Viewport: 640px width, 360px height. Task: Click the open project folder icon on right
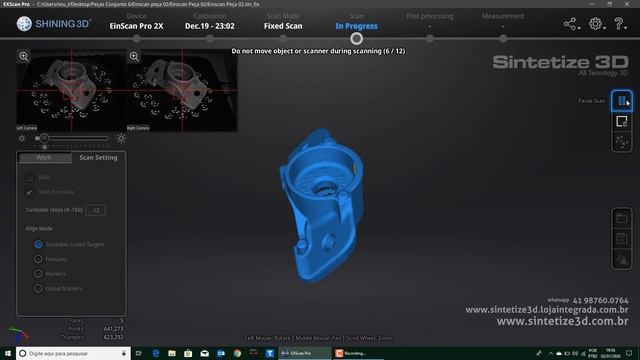622,218
